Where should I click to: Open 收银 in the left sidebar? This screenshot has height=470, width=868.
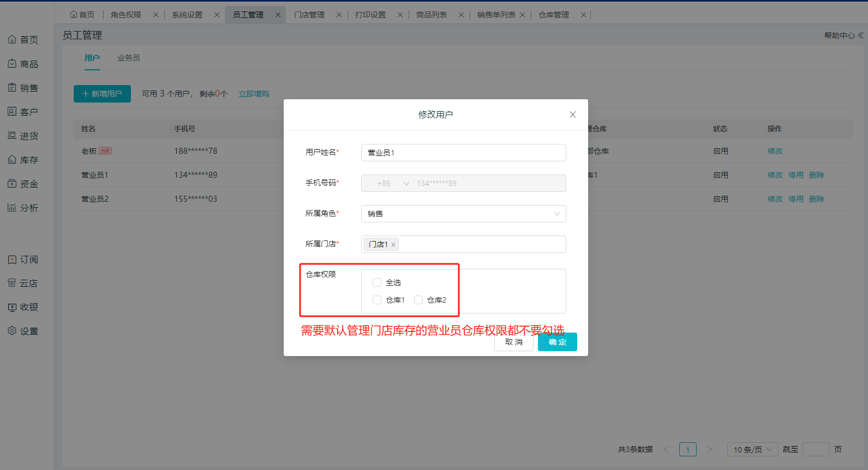pyautogui.click(x=23, y=308)
